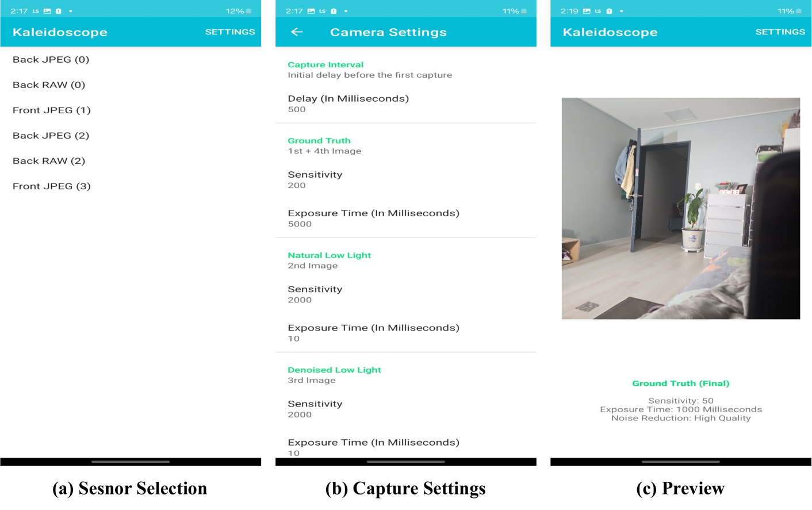Open Sensitivity under Denoised Low Light

[315, 408]
